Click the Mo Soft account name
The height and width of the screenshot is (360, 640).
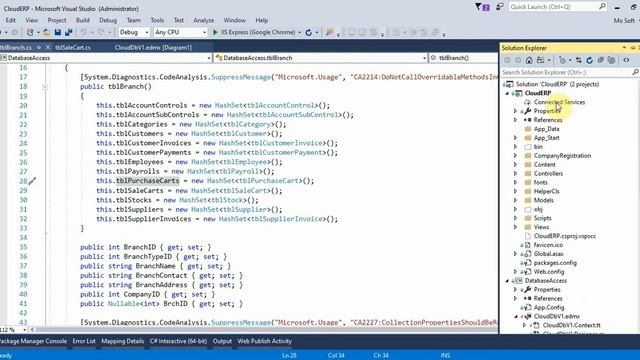pos(624,20)
